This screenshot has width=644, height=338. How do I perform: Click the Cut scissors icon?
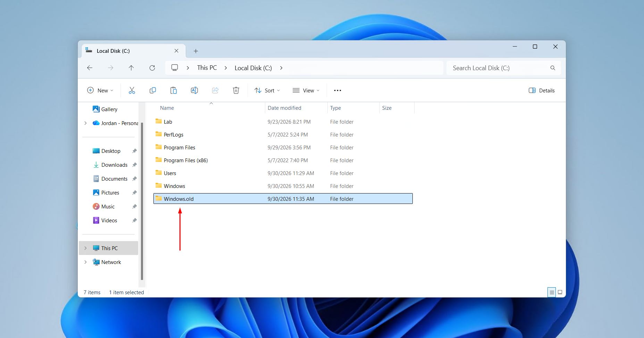click(x=132, y=90)
